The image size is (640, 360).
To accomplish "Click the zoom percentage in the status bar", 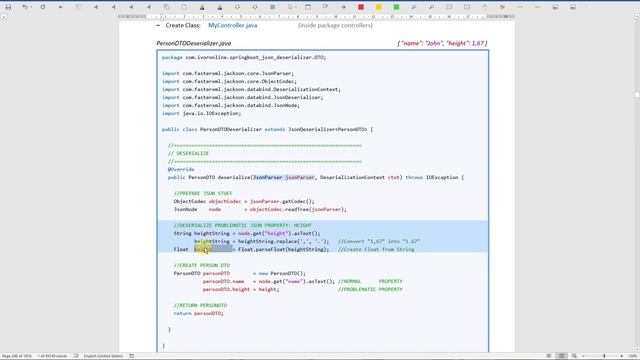I will pos(633,356).
